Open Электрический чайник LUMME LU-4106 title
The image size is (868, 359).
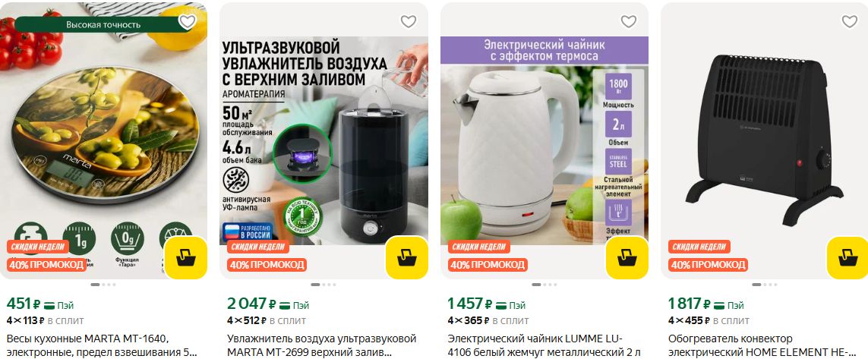(544, 345)
